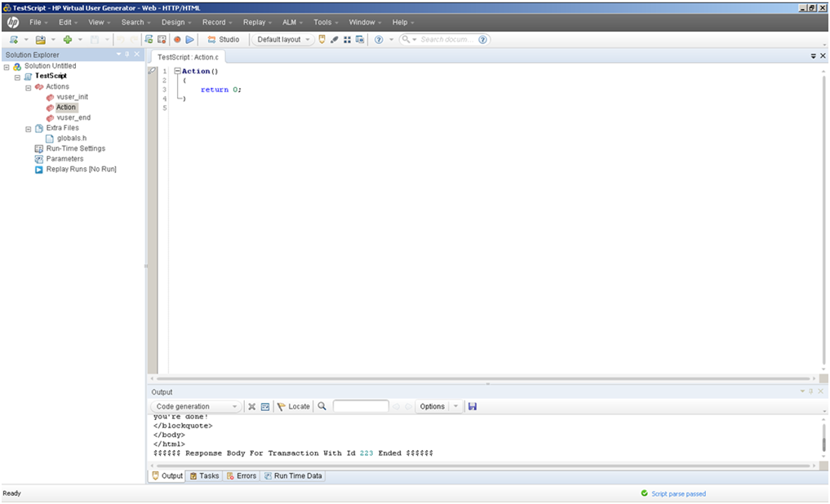Collapse the Action() code fold marker
Viewport: 830px width, 504px height.
point(178,71)
